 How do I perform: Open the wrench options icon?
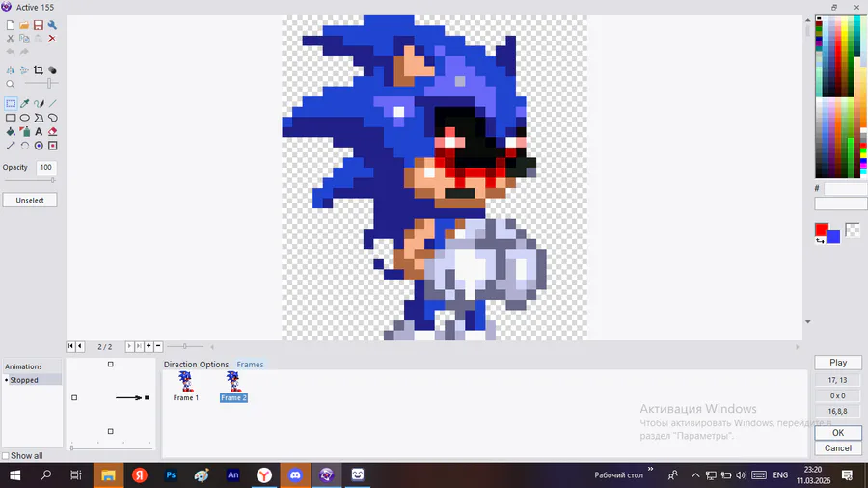[52, 25]
